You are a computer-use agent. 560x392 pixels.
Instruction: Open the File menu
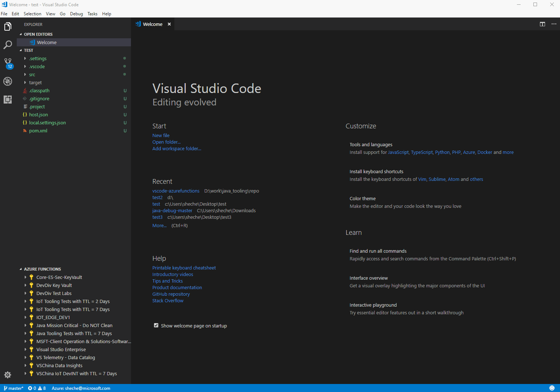(x=4, y=14)
